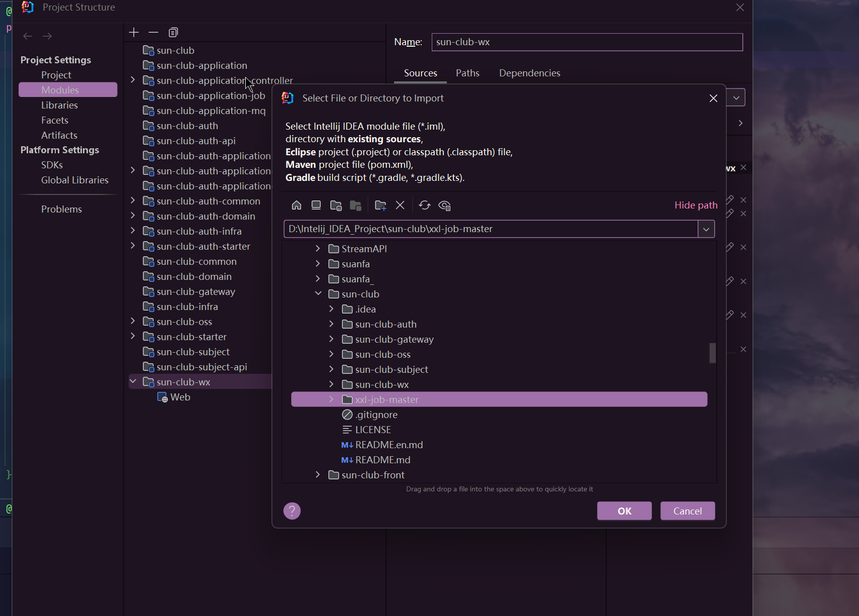Viewport: 859px width, 616px height.
Task: Click the Copy module icon
Action: (x=173, y=33)
